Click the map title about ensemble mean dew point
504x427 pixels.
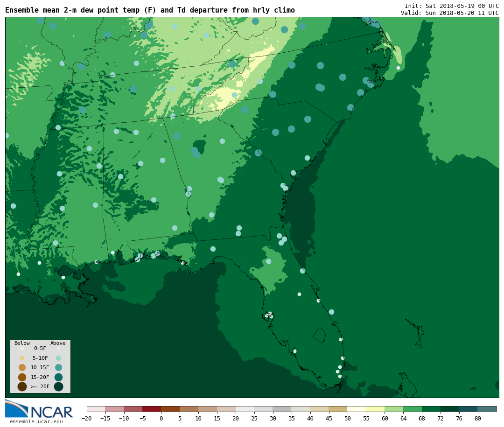(x=150, y=10)
